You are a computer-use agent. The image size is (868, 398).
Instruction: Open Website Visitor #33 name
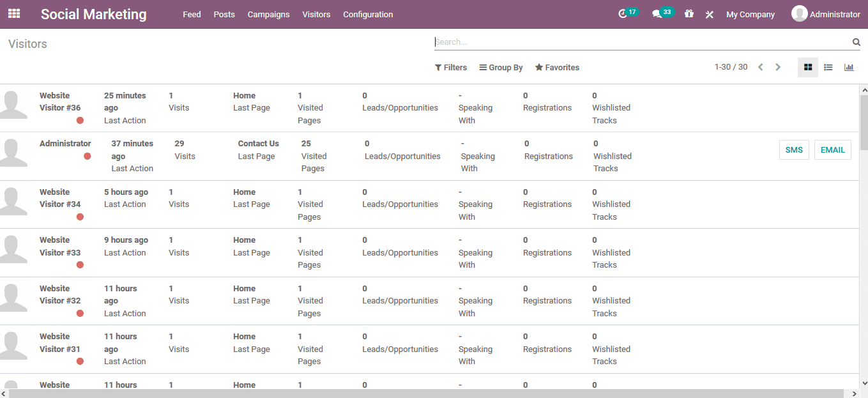point(60,247)
